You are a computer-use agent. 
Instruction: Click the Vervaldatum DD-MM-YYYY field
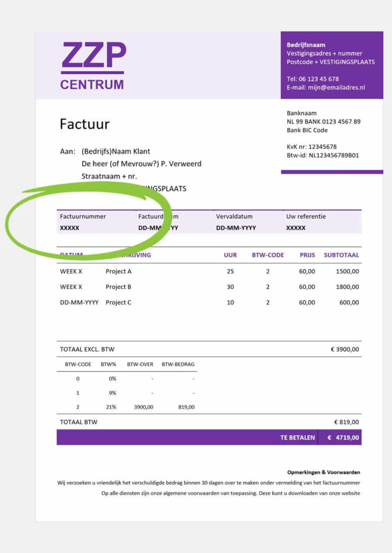point(236,228)
